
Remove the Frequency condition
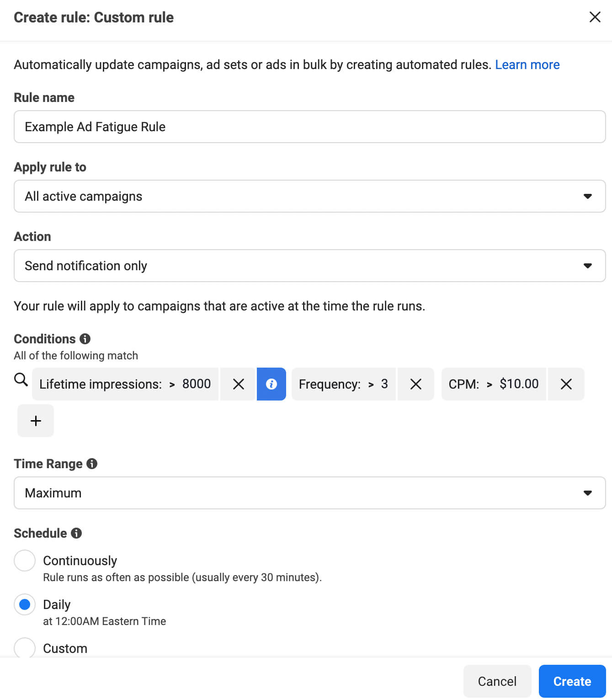[x=415, y=384]
